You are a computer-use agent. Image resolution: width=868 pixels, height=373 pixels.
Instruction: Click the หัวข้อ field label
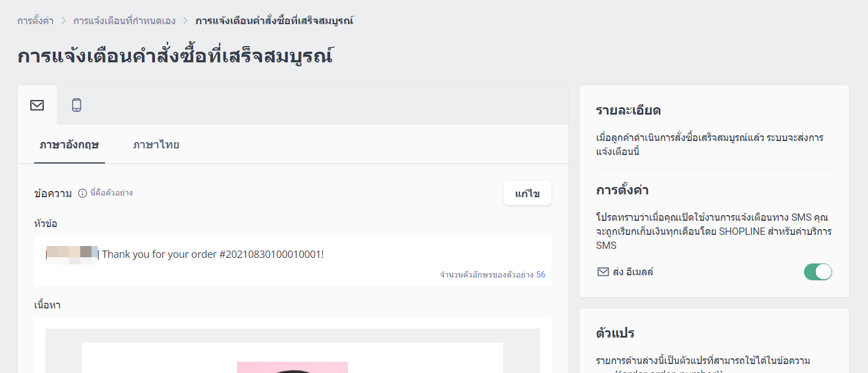pos(45,224)
